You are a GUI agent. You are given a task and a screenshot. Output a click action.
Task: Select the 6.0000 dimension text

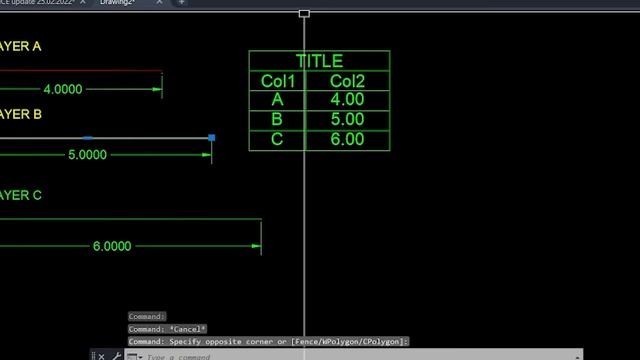[112, 246]
